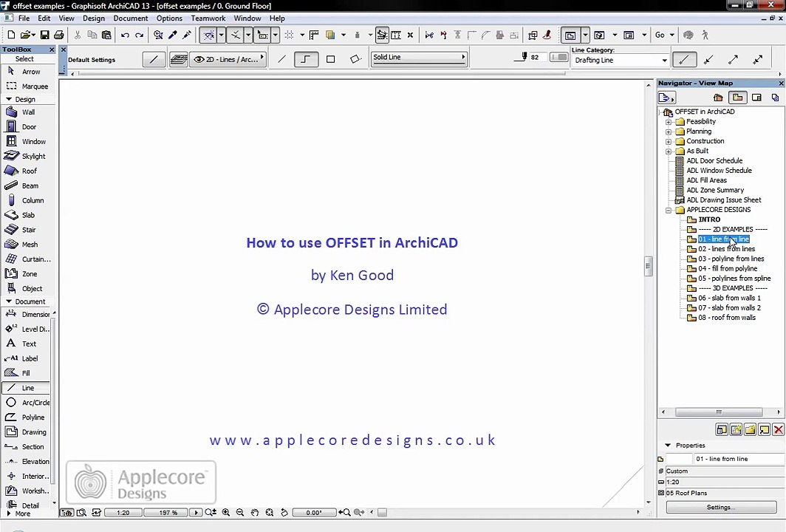
Task: Click the 0.00° orientation field
Action: [314, 513]
